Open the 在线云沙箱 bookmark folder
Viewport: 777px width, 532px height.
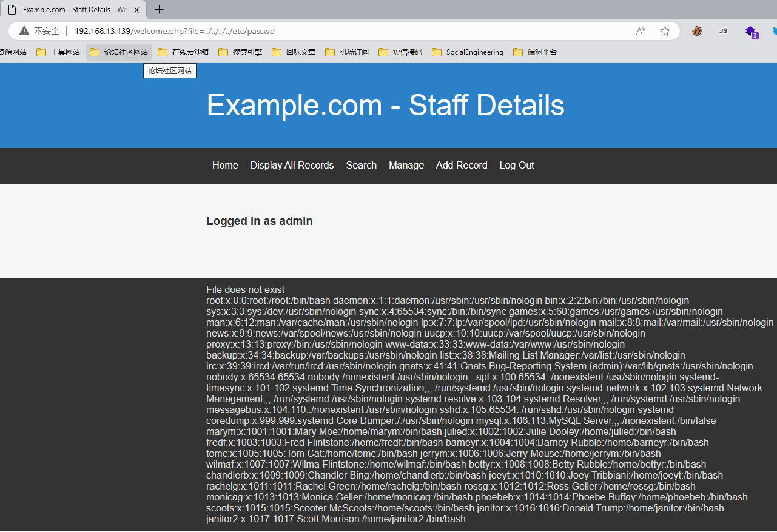(x=183, y=52)
